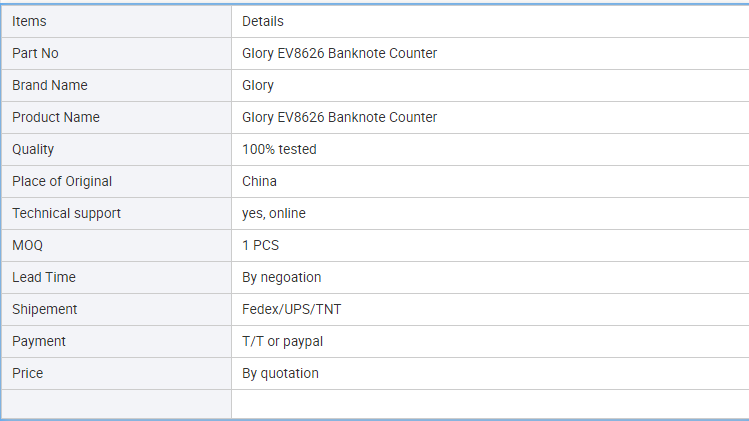Viewport: 749px width, 421px height.
Task: Click the Items header cell
Action: (x=117, y=22)
